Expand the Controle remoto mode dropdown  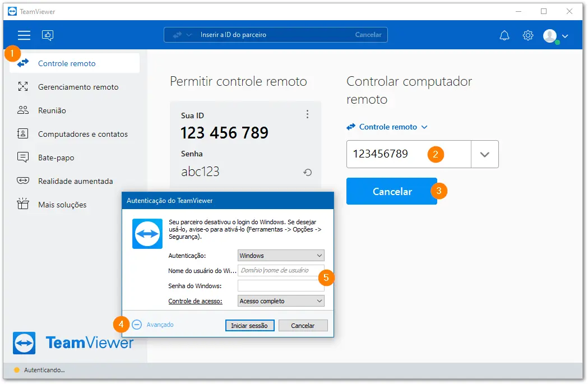[x=387, y=127]
